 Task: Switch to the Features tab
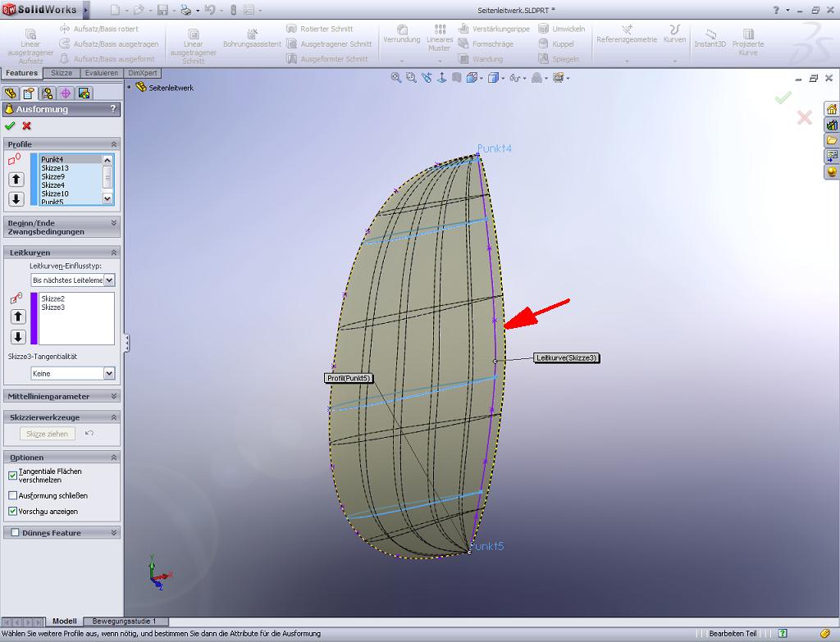(22, 73)
